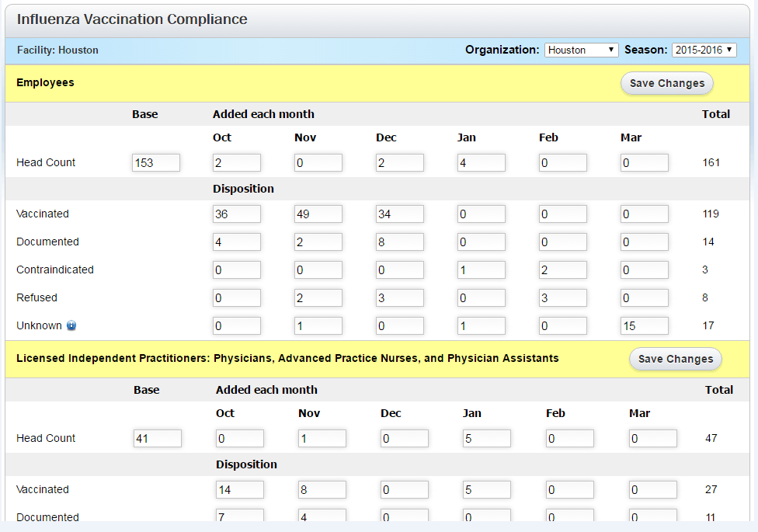The height and width of the screenshot is (532, 758).
Task: Click Employees Documented Dec input field
Action: coord(399,242)
